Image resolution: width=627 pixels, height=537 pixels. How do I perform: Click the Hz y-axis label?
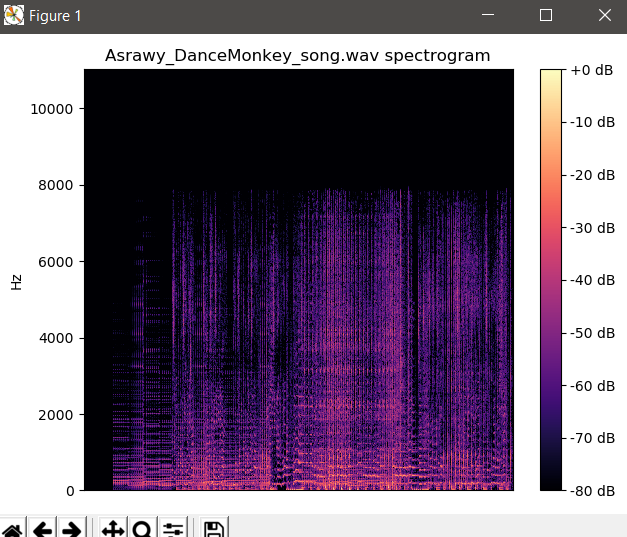(x=16, y=282)
